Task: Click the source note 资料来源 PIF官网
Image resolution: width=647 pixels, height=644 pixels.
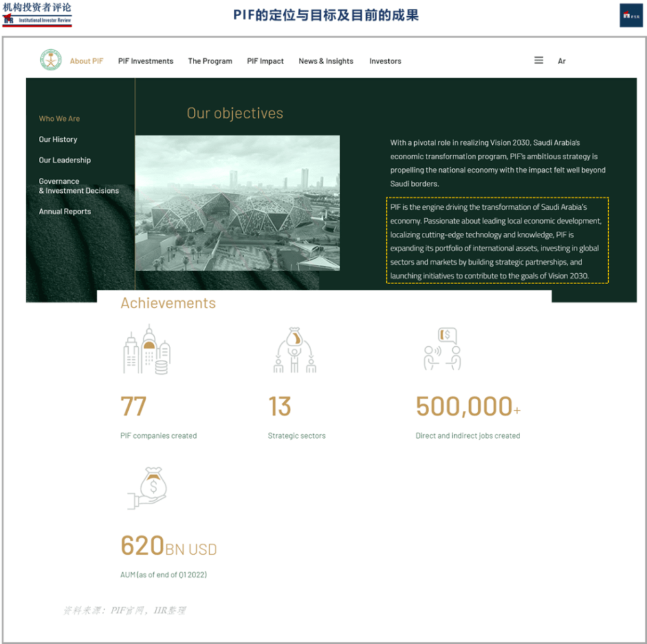Action: [x=125, y=610]
